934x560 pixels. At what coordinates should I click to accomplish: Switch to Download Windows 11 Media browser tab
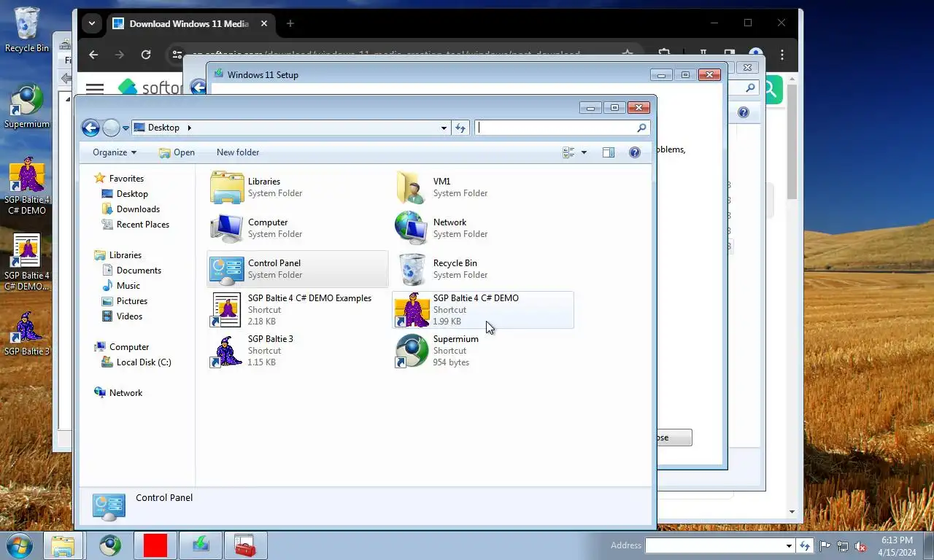[189, 23]
